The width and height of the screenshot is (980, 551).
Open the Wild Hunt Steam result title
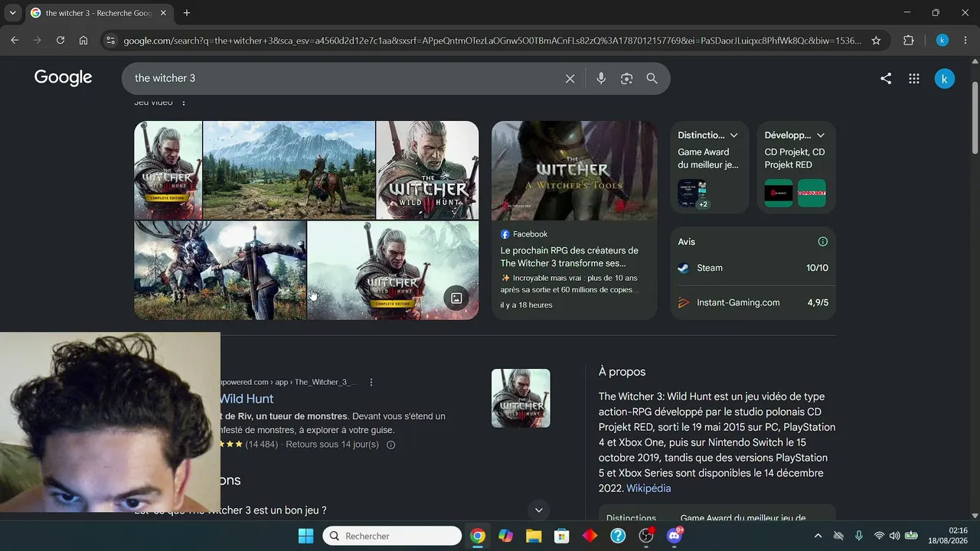pos(247,399)
